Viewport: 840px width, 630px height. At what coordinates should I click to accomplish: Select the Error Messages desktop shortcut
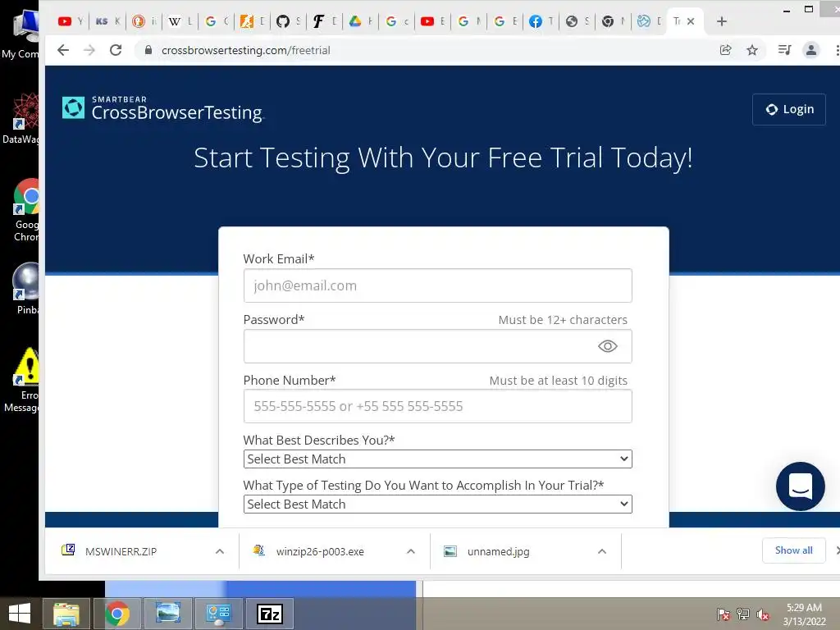22,381
